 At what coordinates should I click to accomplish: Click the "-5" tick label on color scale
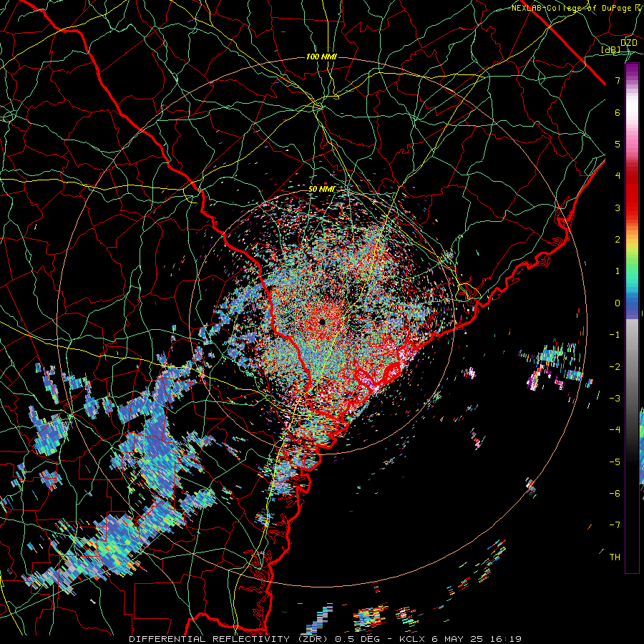(615, 462)
